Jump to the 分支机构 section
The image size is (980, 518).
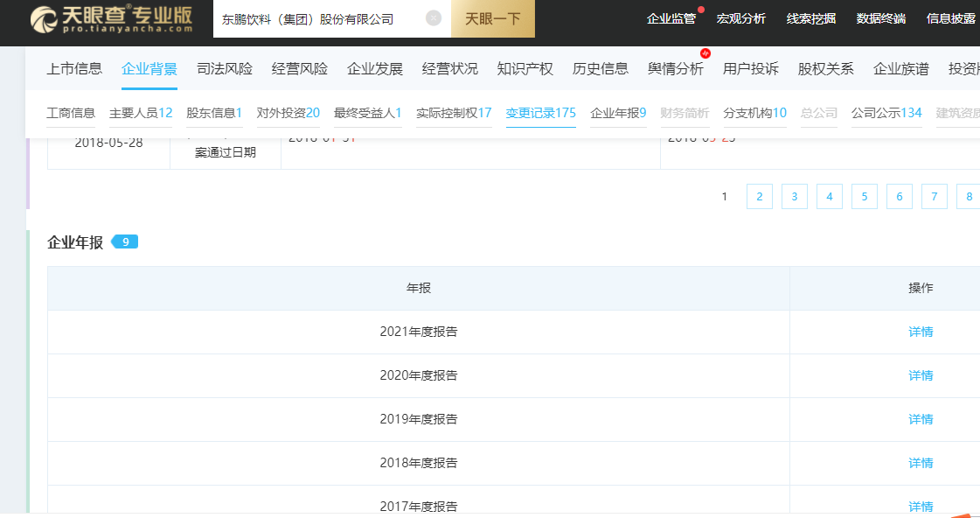pos(754,113)
